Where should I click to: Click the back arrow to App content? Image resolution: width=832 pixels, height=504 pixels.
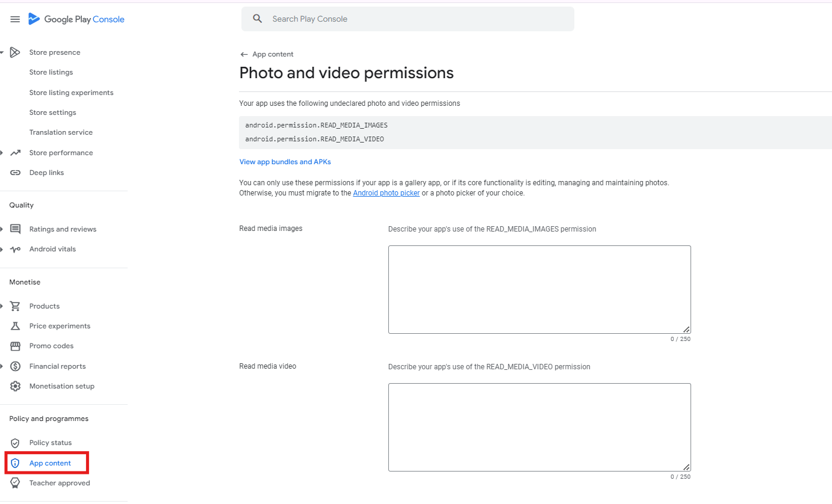tap(243, 54)
